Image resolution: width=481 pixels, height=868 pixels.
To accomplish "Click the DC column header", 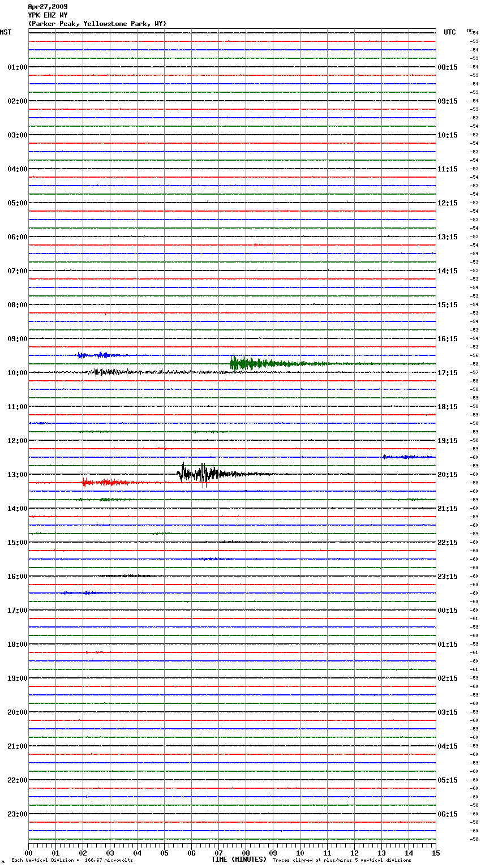I will 470,30.
